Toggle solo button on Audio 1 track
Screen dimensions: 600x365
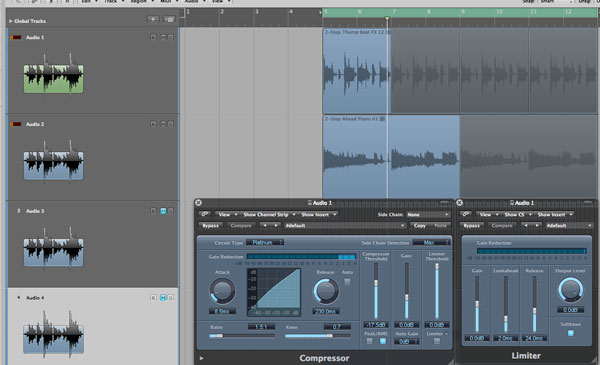point(171,37)
